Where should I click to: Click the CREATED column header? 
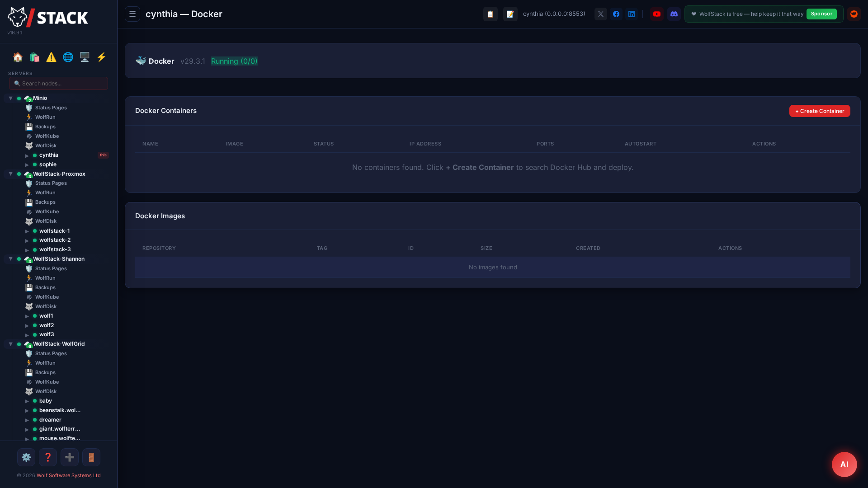588,248
